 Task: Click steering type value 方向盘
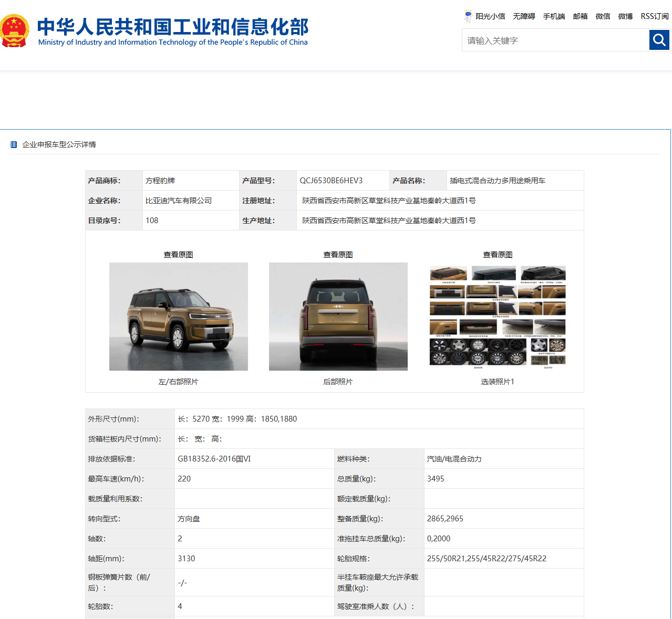click(x=189, y=519)
